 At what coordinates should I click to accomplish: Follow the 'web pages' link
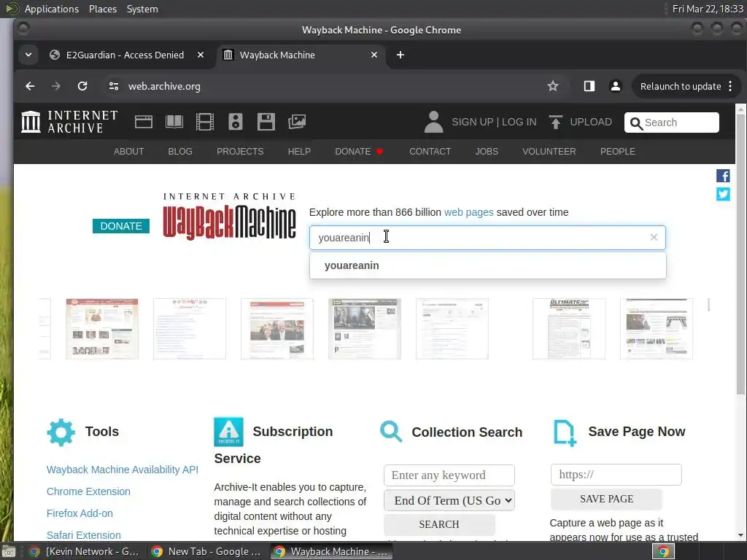click(x=469, y=212)
